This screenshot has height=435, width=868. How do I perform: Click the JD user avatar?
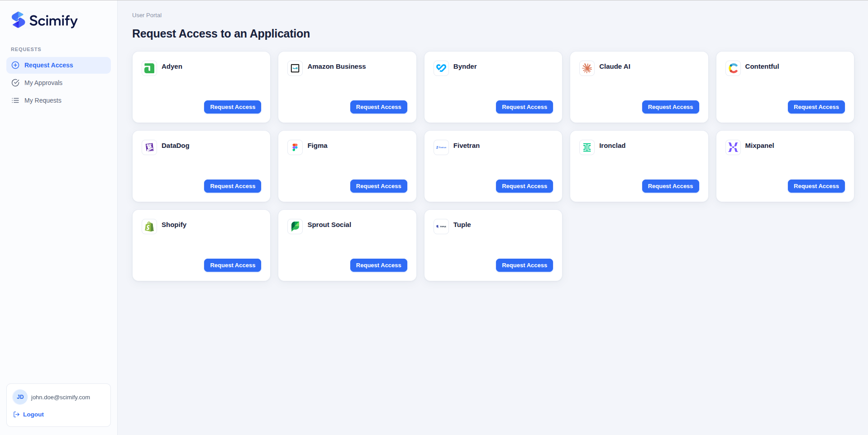click(20, 397)
